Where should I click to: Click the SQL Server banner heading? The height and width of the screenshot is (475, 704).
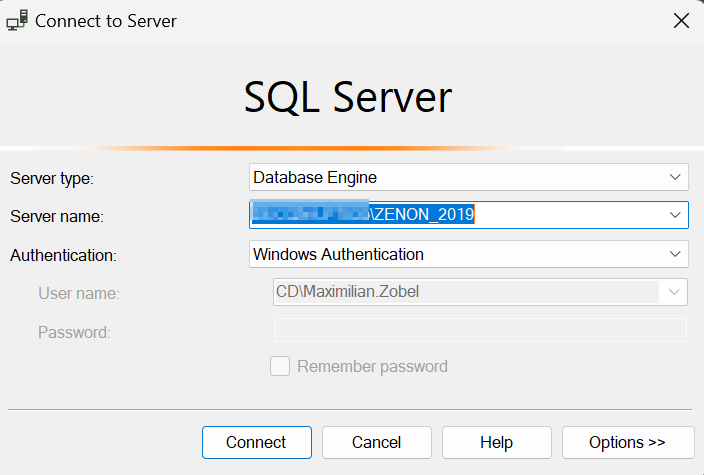(x=348, y=98)
